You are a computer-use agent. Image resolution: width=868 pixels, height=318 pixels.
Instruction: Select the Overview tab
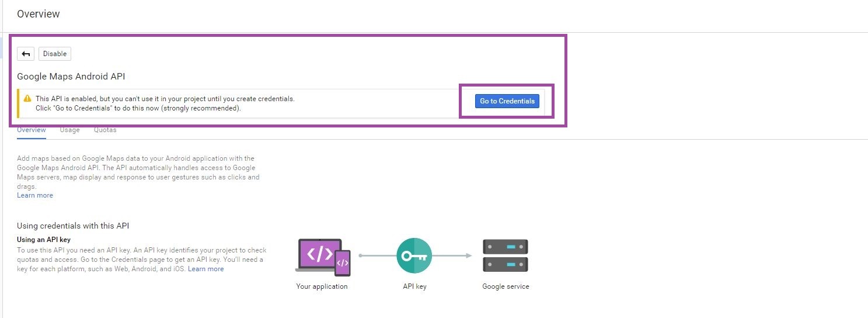32,130
